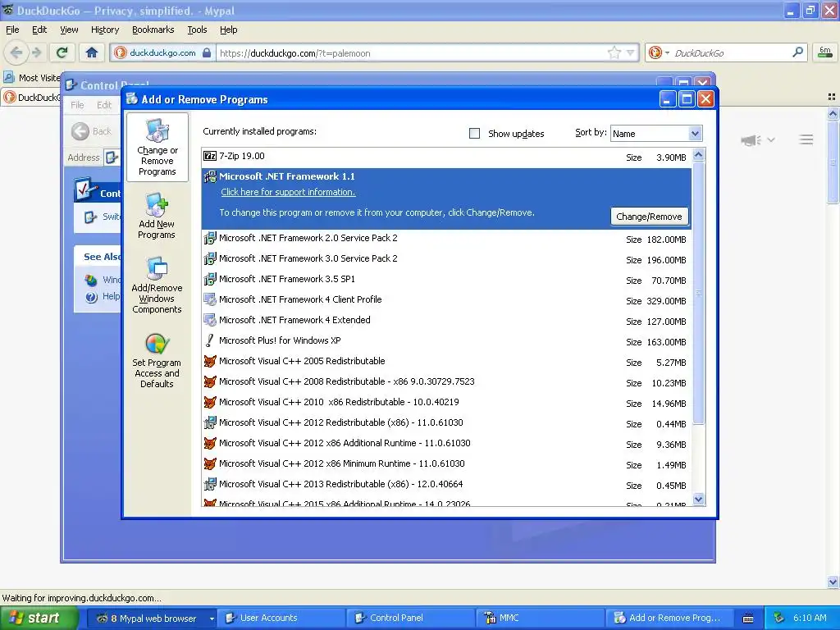
Task: Open the View menu in Mypal
Action: (x=69, y=30)
